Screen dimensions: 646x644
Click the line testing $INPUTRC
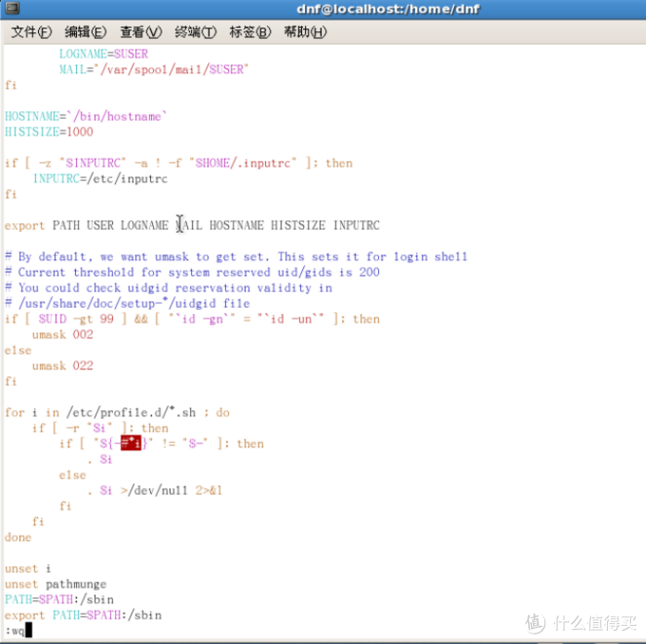click(x=179, y=163)
